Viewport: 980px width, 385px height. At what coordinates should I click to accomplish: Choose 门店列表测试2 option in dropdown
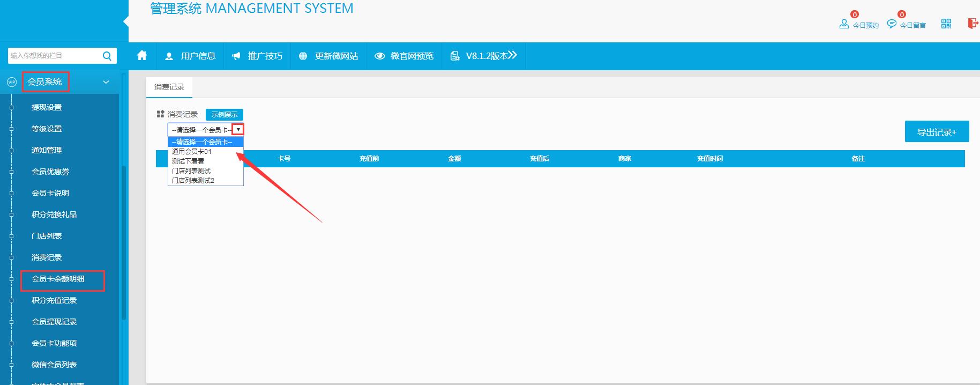pos(193,181)
